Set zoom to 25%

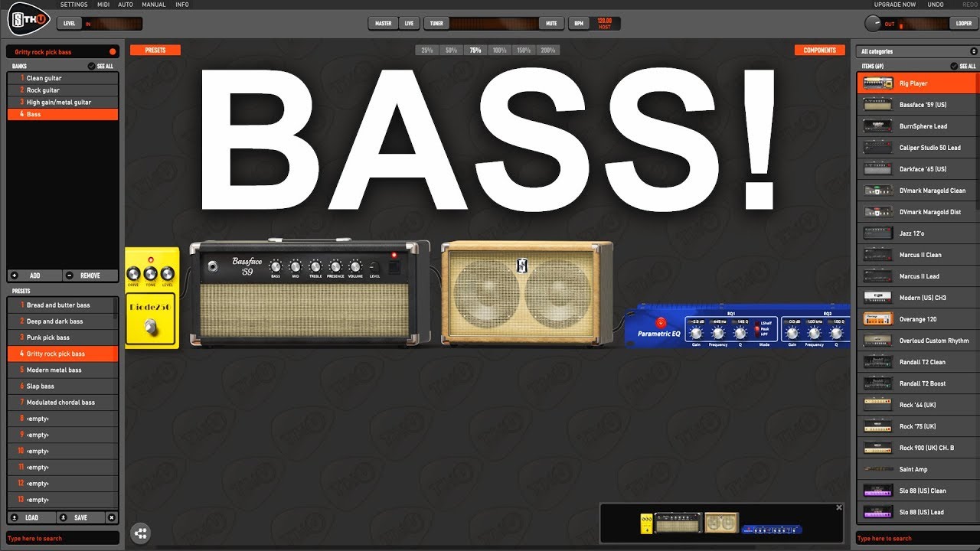click(426, 51)
